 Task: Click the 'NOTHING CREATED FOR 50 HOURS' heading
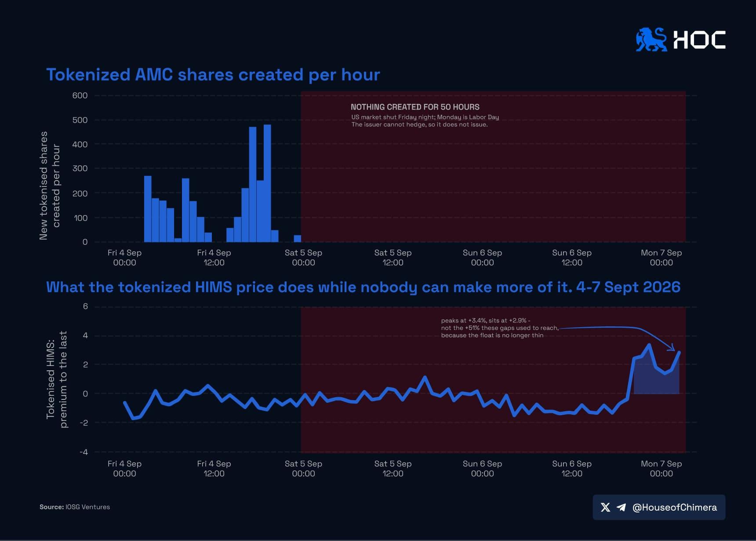pyautogui.click(x=415, y=107)
